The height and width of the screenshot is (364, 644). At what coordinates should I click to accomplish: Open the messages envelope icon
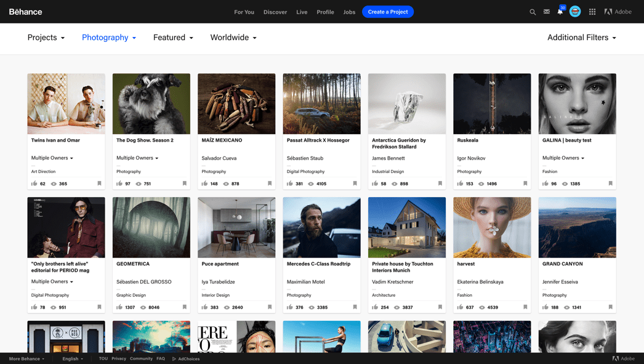[x=546, y=12]
